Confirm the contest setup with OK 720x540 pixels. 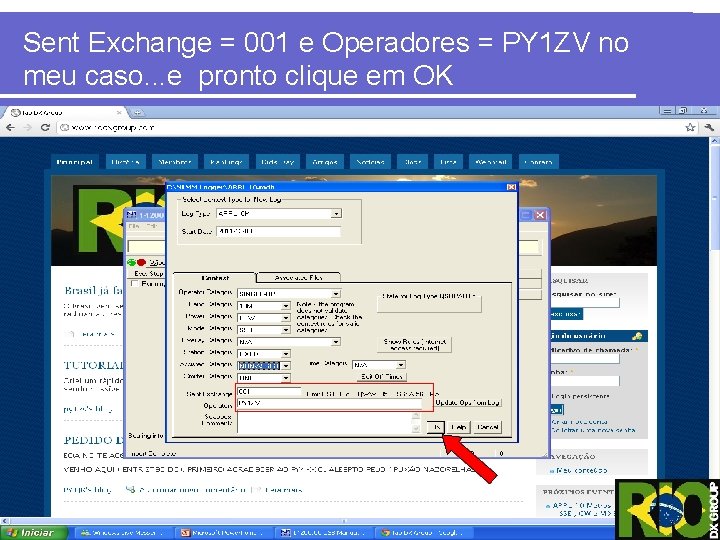click(436, 428)
